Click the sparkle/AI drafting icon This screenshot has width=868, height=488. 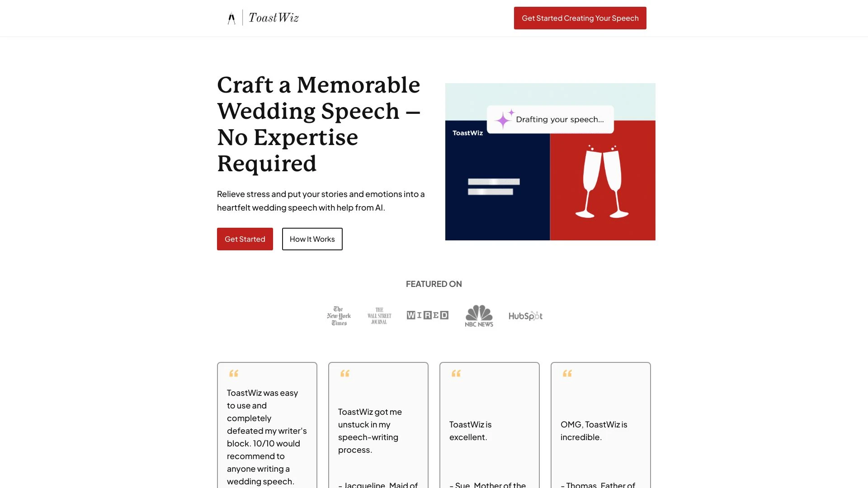click(x=503, y=119)
